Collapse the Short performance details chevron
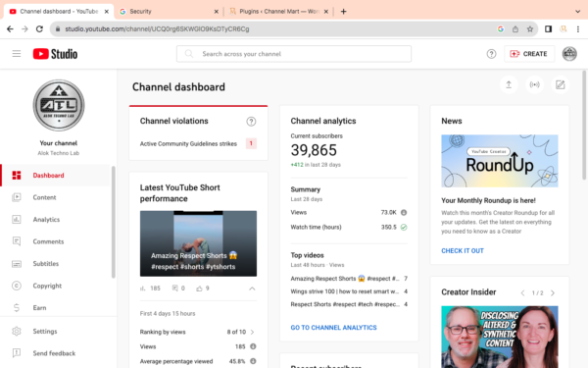This screenshot has height=368, width=588. tap(252, 289)
